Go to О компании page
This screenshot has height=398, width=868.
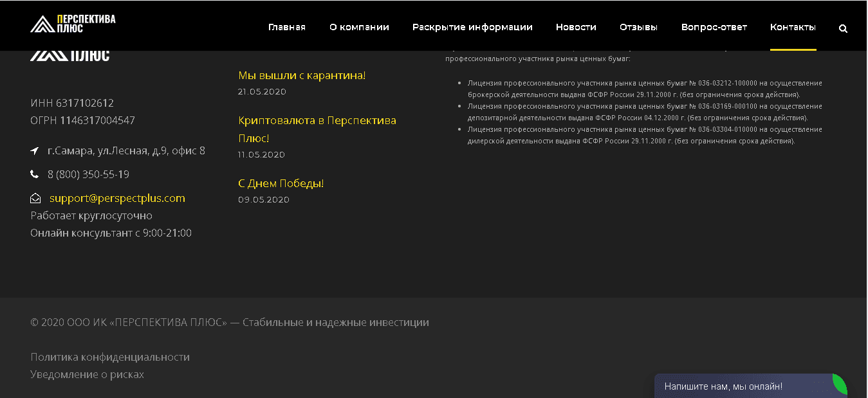point(359,27)
